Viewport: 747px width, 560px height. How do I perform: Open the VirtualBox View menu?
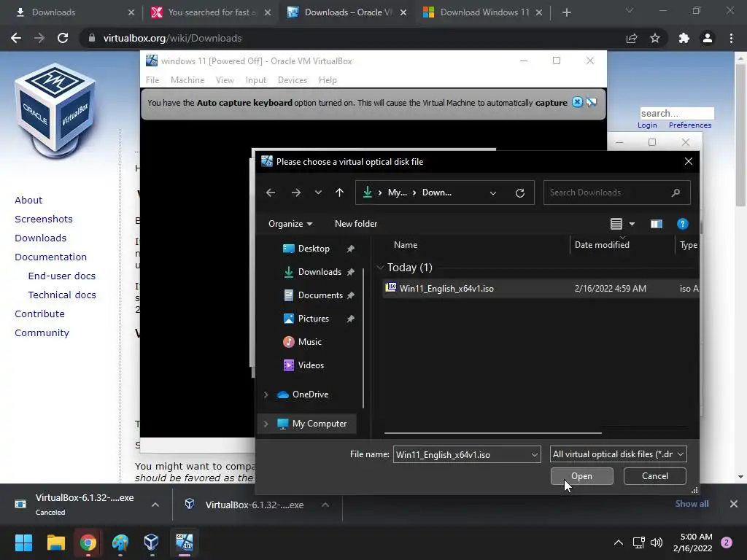[225, 80]
